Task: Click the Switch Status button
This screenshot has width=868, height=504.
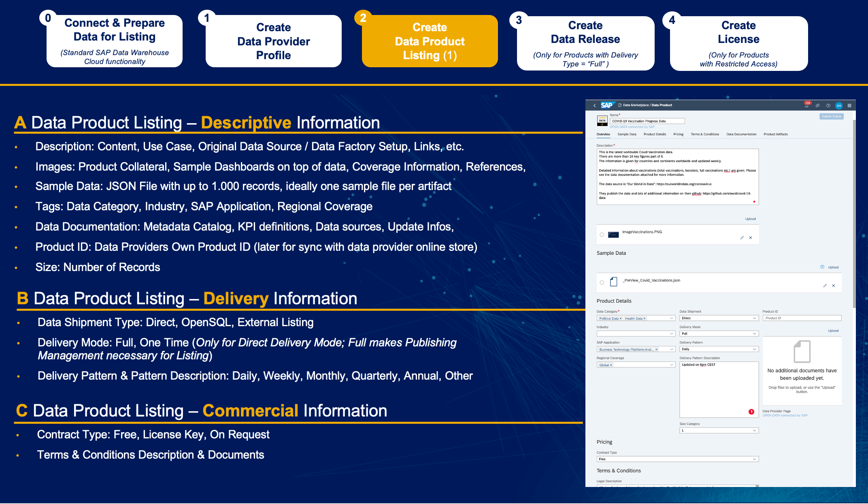Action: 832,116
